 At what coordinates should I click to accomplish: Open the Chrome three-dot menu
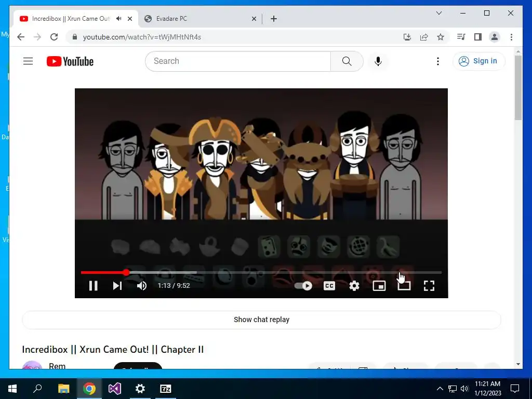[511, 37]
